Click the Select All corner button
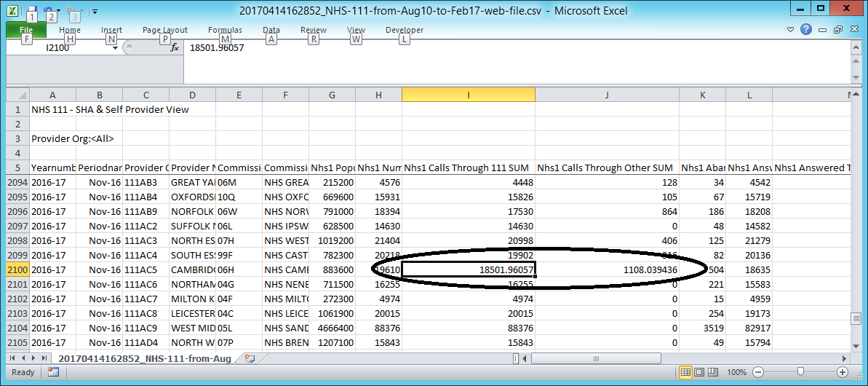The width and height of the screenshot is (868, 386). (17, 95)
